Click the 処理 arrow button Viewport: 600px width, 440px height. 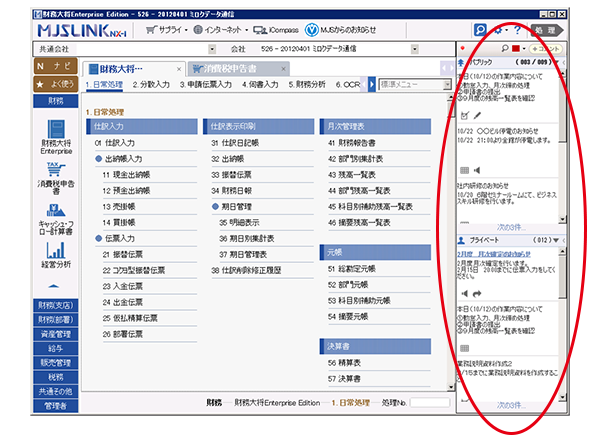[547, 30]
